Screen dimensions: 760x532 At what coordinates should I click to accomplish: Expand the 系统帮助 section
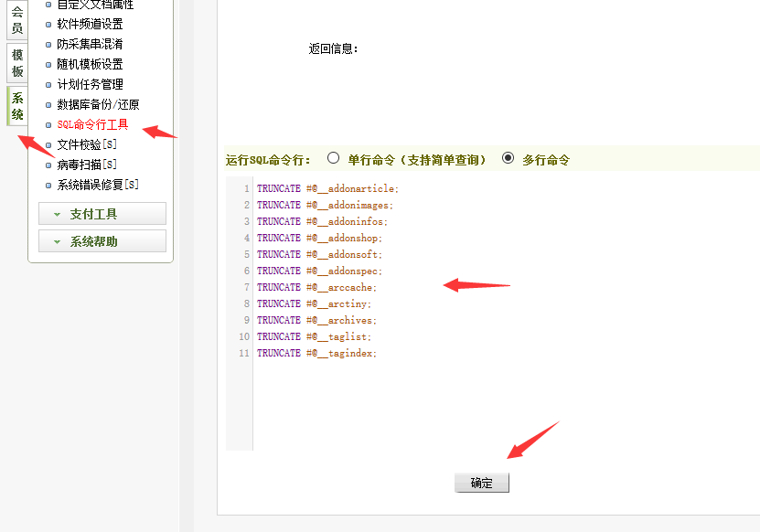coord(102,240)
